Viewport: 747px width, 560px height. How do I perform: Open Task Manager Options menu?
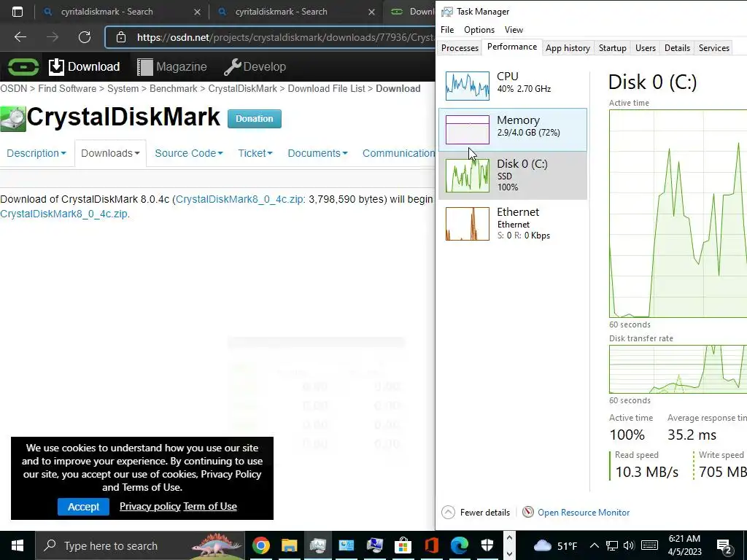tap(479, 29)
